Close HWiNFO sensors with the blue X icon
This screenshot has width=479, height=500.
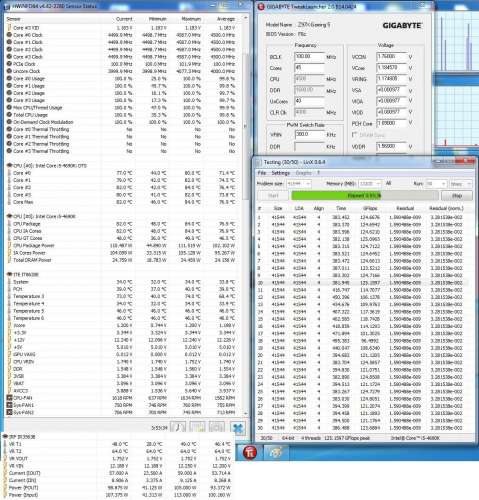238,428
